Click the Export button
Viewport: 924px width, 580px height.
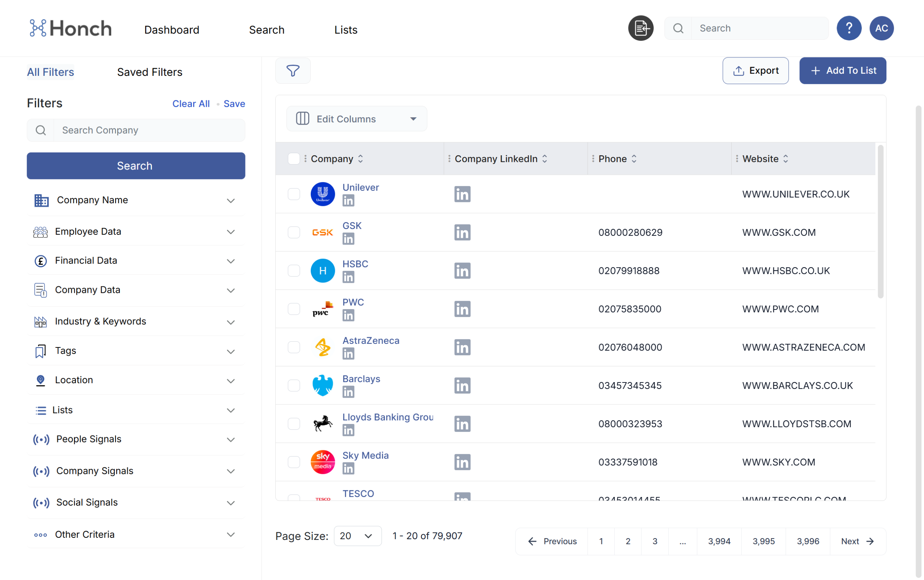pos(755,70)
